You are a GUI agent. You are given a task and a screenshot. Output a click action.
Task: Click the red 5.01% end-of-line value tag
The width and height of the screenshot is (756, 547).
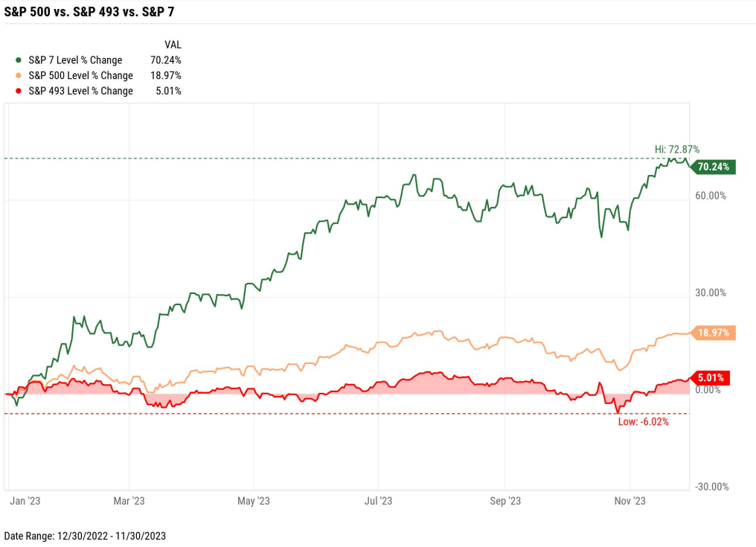point(711,377)
